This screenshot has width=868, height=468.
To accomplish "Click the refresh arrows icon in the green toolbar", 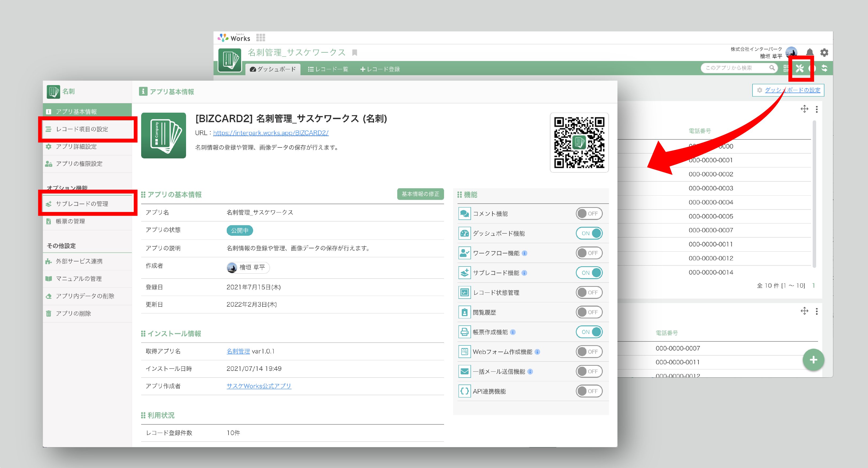I will click(x=824, y=68).
